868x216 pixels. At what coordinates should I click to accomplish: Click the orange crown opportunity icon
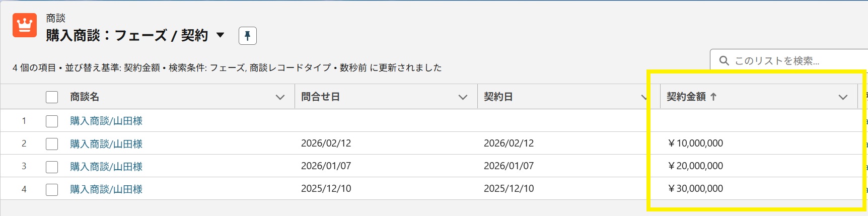coord(25,25)
